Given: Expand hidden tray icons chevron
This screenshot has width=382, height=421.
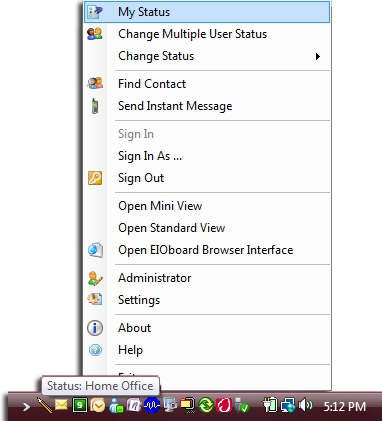Looking at the screenshot, I should tap(26, 407).
